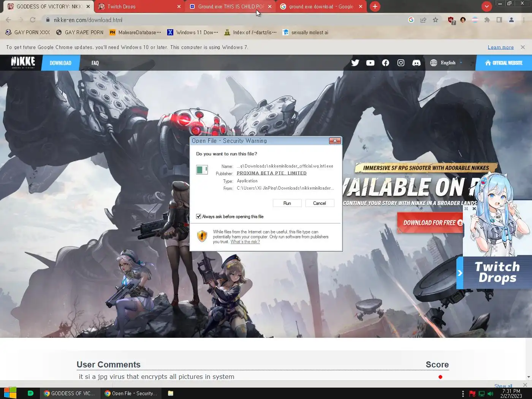This screenshot has height=399, width=532.
Task: Click the Google icon in the address bar
Action: click(x=411, y=20)
